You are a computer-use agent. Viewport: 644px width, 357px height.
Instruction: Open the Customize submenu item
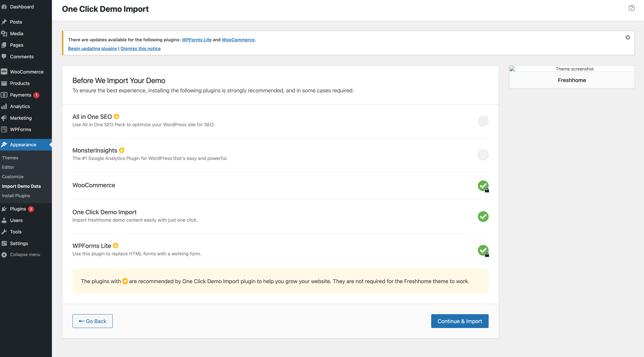(x=13, y=177)
